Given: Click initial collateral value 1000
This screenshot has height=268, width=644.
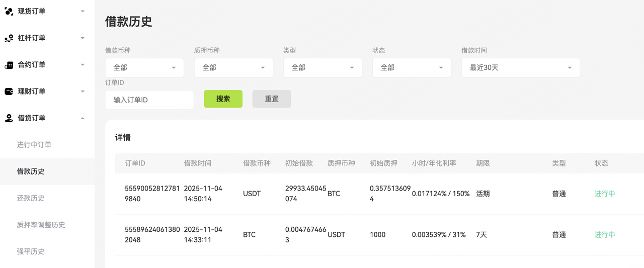Looking at the screenshot, I should (378, 235).
